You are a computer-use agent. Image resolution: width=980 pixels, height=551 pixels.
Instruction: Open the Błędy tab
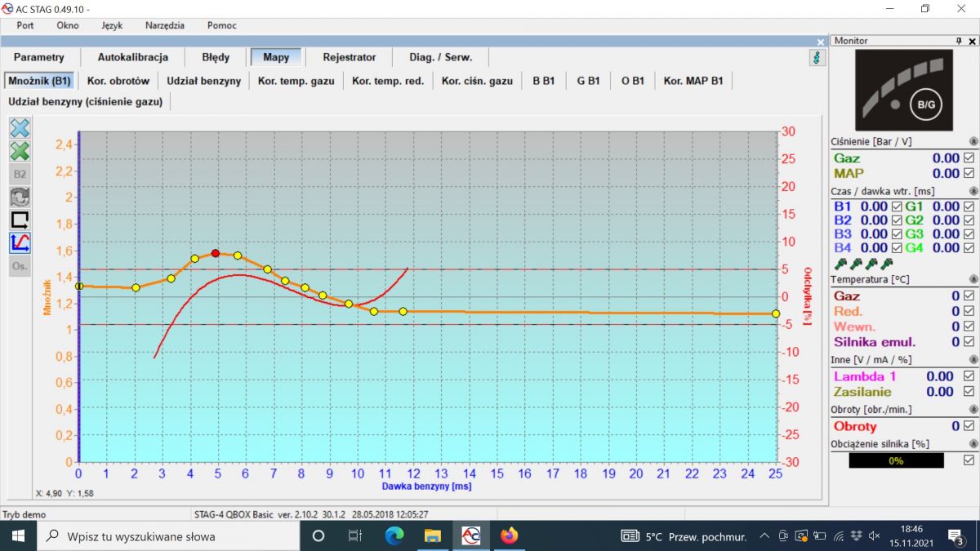[x=216, y=57]
